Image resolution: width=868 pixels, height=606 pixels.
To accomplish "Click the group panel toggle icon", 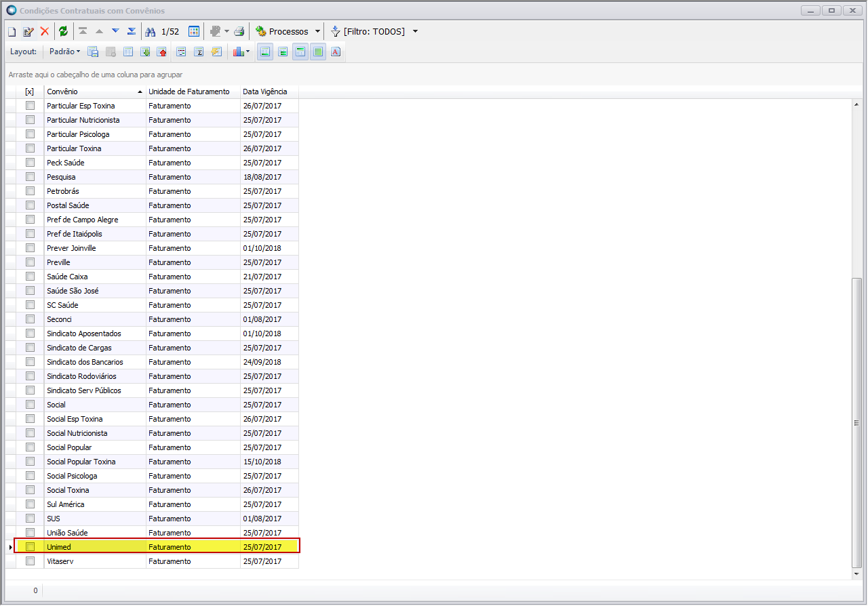I will [x=182, y=52].
